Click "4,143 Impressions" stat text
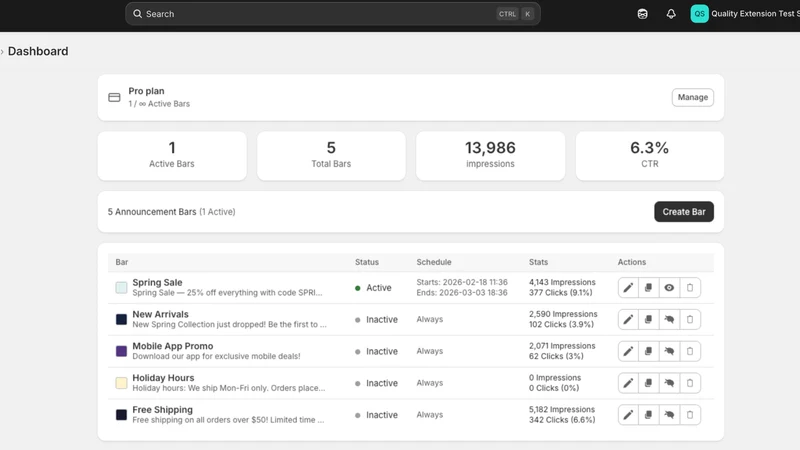 pyautogui.click(x=562, y=282)
